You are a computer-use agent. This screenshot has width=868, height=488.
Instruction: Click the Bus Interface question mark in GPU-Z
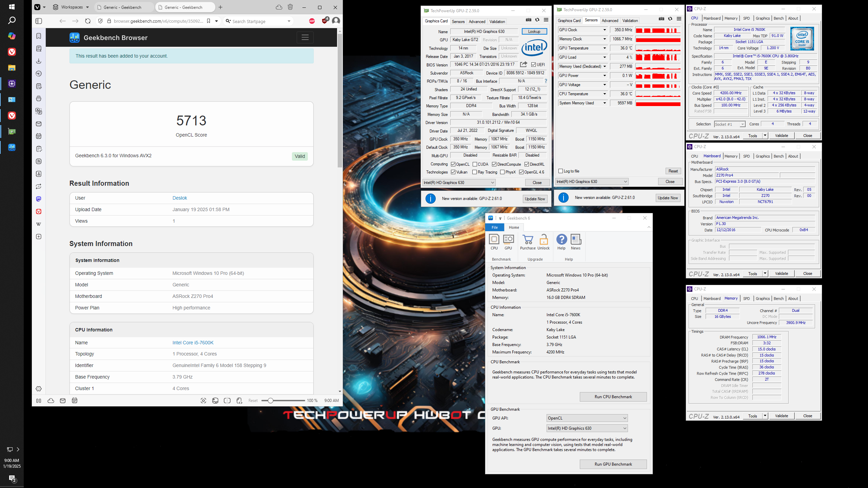pyautogui.click(x=546, y=81)
